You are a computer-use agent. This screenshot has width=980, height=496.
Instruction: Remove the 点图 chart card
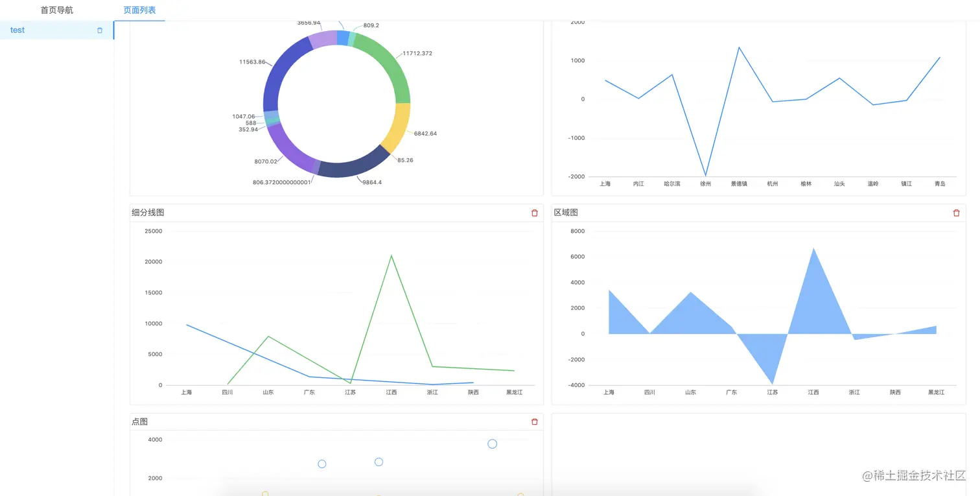[535, 421]
